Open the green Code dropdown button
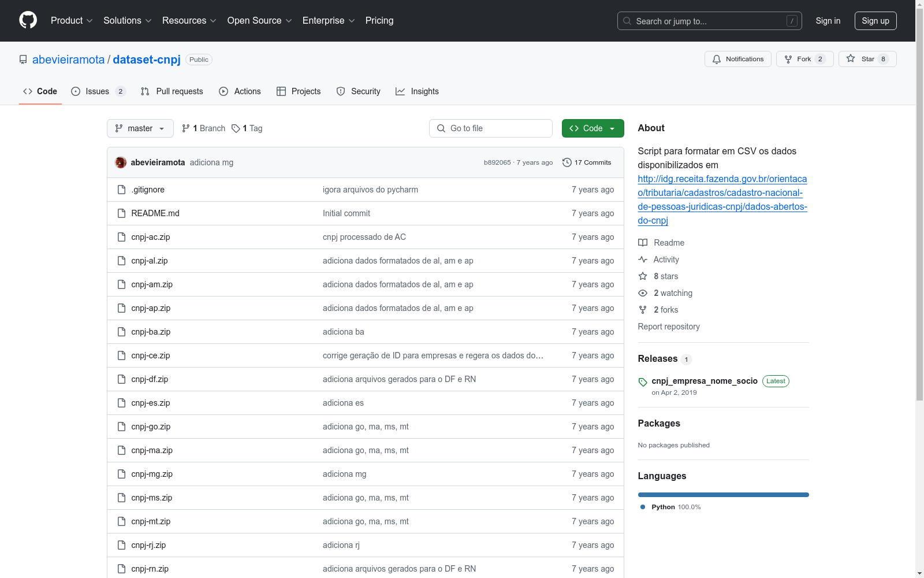 pos(593,128)
